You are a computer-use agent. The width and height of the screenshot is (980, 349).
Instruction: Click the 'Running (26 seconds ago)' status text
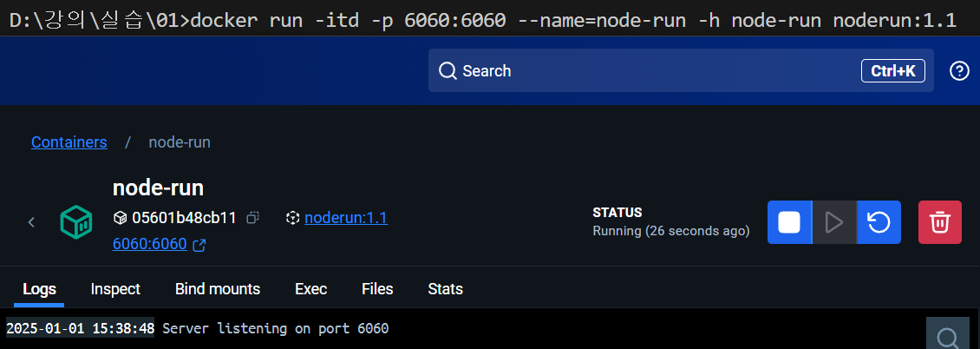671,231
